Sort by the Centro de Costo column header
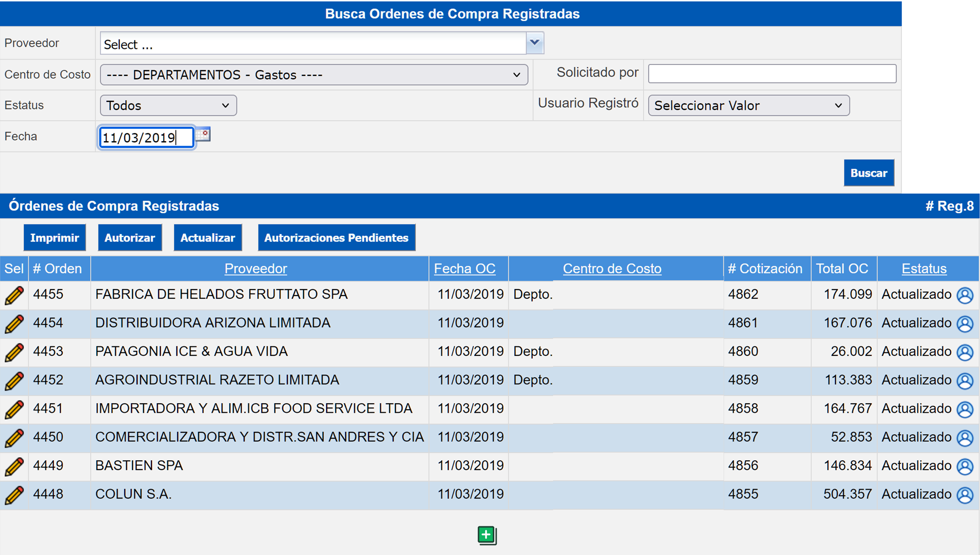980x555 pixels. pyautogui.click(x=612, y=269)
